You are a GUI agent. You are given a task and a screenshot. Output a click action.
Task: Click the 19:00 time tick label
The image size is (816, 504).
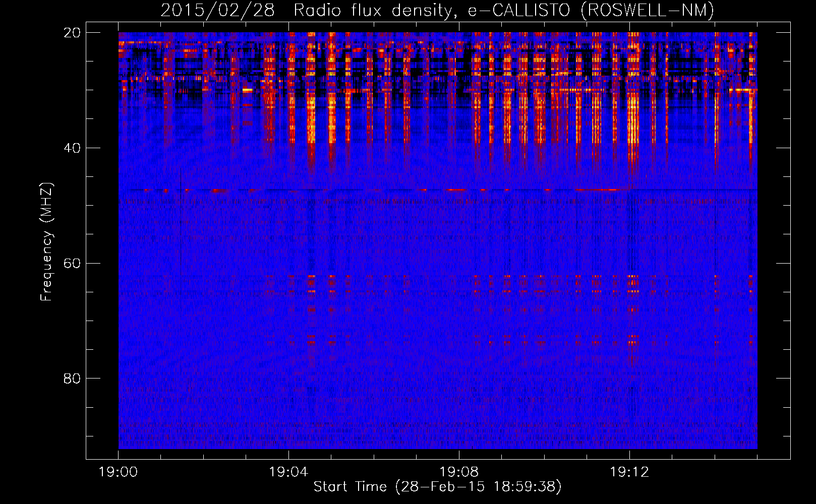[x=119, y=472]
